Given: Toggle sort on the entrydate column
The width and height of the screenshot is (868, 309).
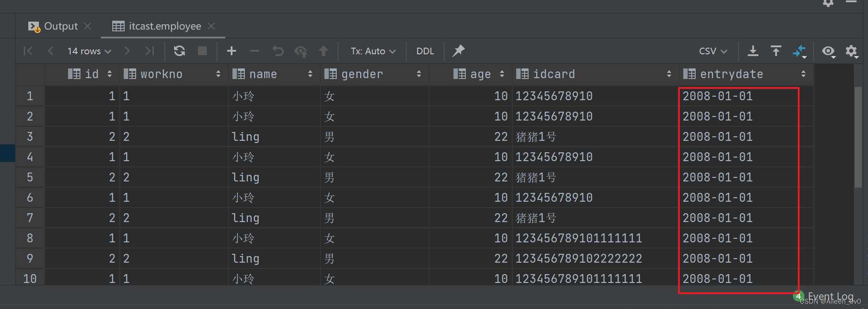Looking at the screenshot, I should coord(803,74).
